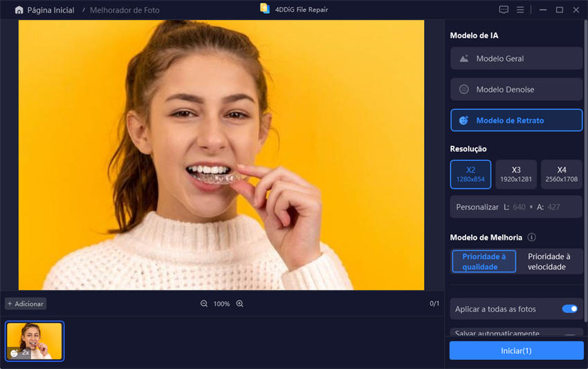Click the Página Inicial breadcrumb link
The image size is (588, 369).
click(x=50, y=10)
